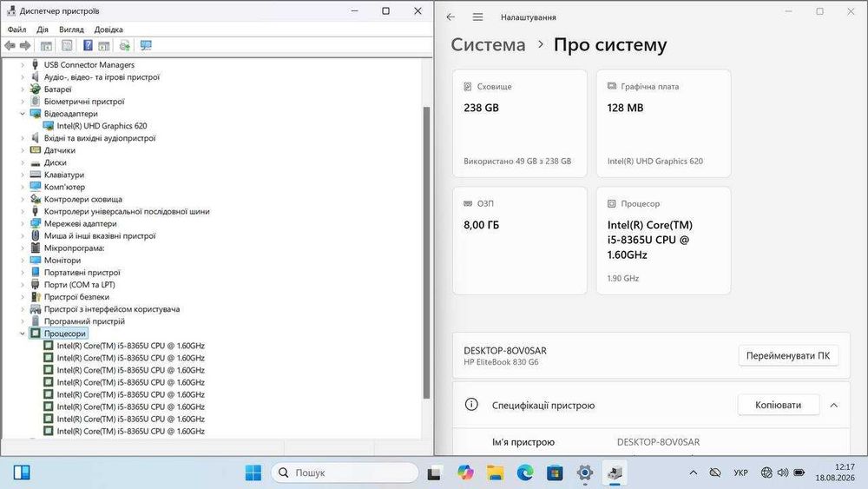Click the Help question-mark toolbar icon

pyautogui.click(x=88, y=45)
